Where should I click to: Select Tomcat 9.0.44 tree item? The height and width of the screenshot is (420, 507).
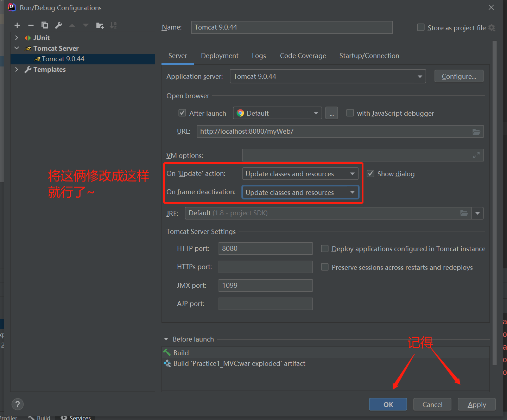point(83,59)
